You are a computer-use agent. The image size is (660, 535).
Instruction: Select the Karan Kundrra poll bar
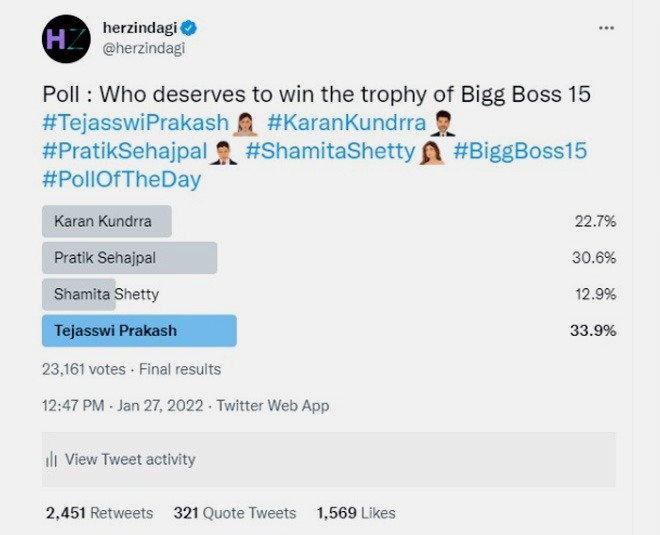(107, 221)
